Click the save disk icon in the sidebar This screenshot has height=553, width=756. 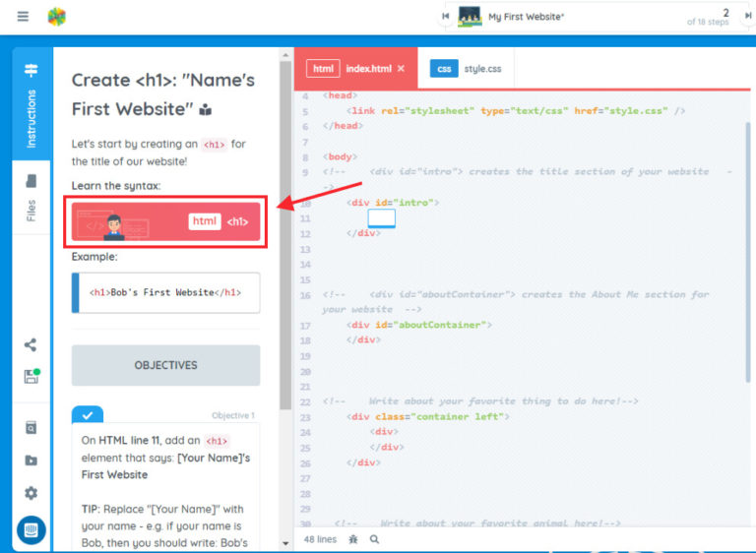click(x=31, y=377)
